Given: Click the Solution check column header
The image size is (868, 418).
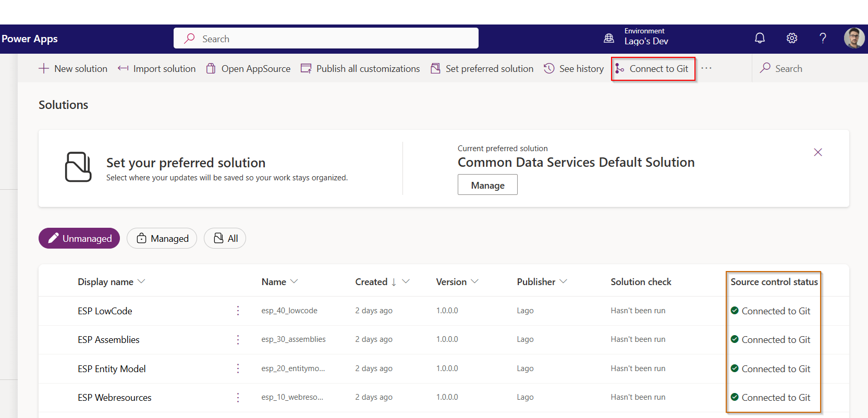Looking at the screenshot, I should 641,281.
